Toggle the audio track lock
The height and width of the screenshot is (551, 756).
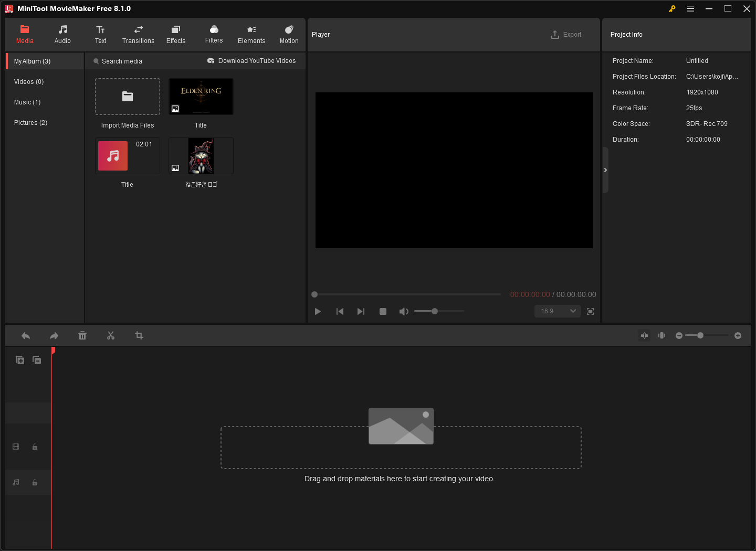coord(35,483)
